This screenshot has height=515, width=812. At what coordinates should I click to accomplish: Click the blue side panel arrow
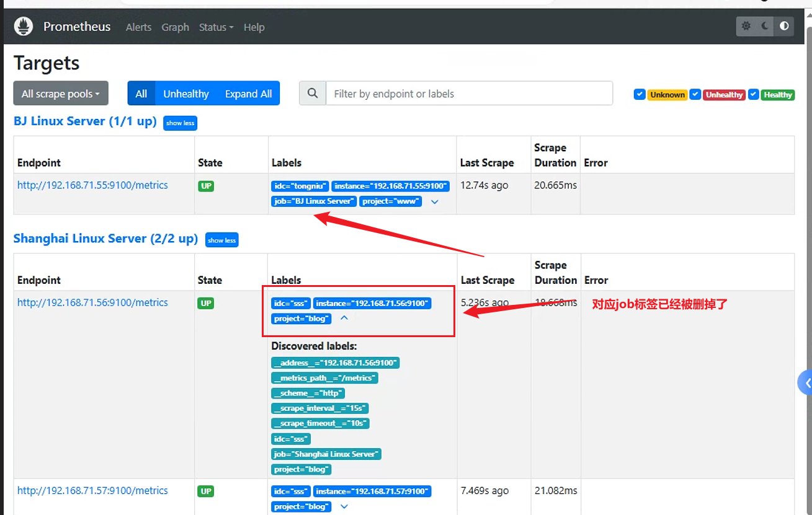(x=805, y=384)
